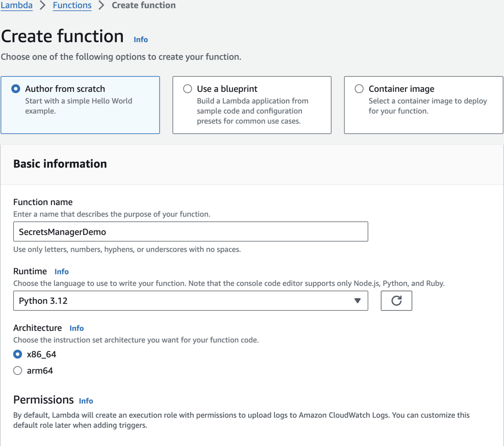Screen dimensions: 504x446
Task: Click the refresh runtime list icon
Action: coord(396,301)
